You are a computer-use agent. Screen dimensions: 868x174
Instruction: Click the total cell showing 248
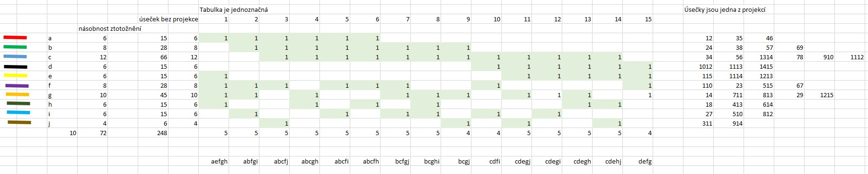click(153, 133)
